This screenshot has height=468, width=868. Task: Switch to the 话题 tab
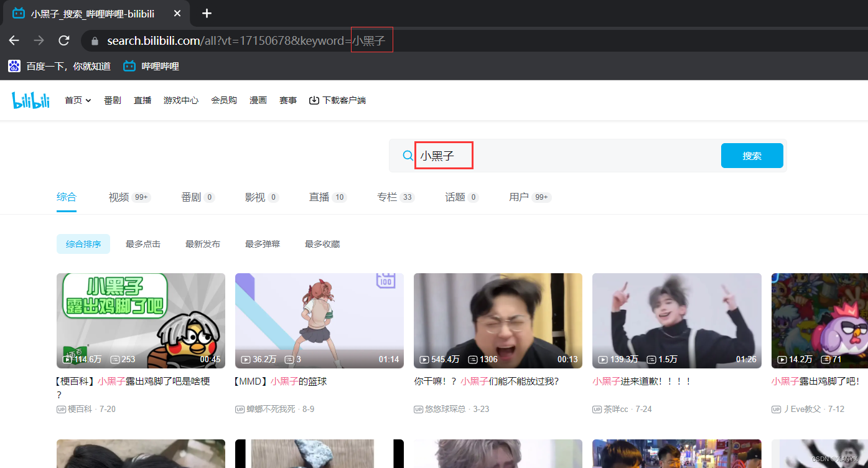point(462,197)
